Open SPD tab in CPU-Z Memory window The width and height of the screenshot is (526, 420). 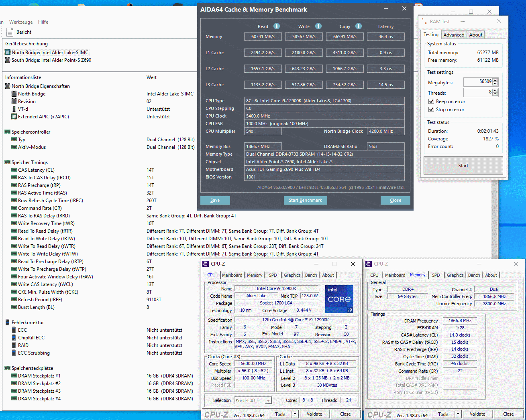click(436, 275)
